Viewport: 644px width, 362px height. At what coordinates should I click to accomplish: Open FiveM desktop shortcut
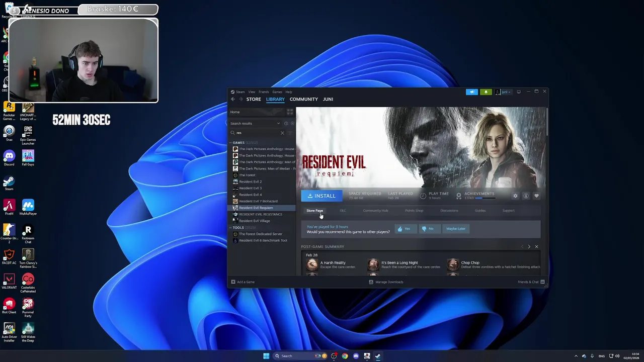9,208
